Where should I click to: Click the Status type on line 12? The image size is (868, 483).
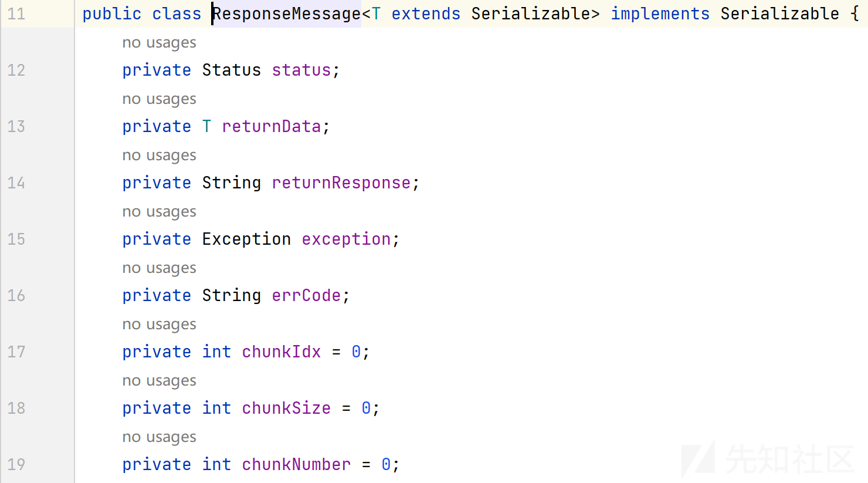click(x=231, y=70)
